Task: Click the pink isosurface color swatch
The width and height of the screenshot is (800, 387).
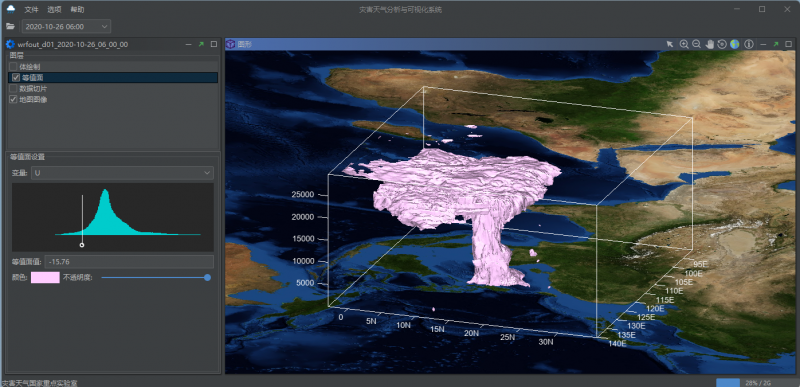Action: coord(45,277)
